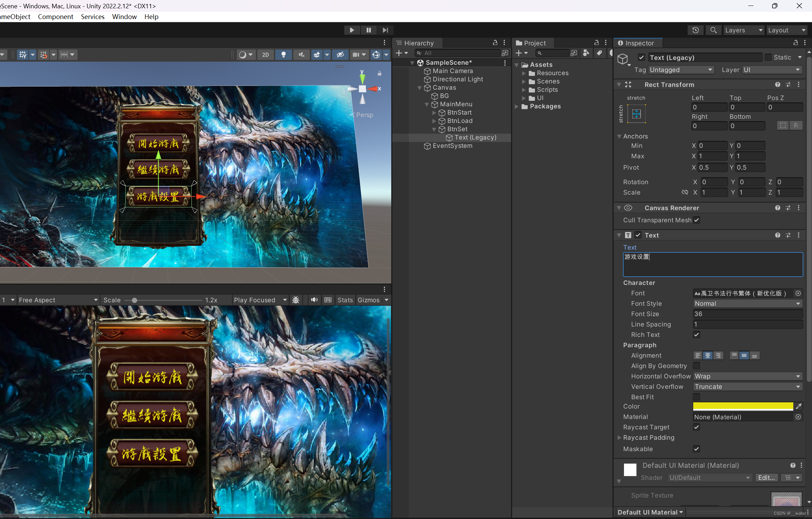Viewport: 812px width, 519px height.
Task: Lock the Inspector panel
Action: 796,43
